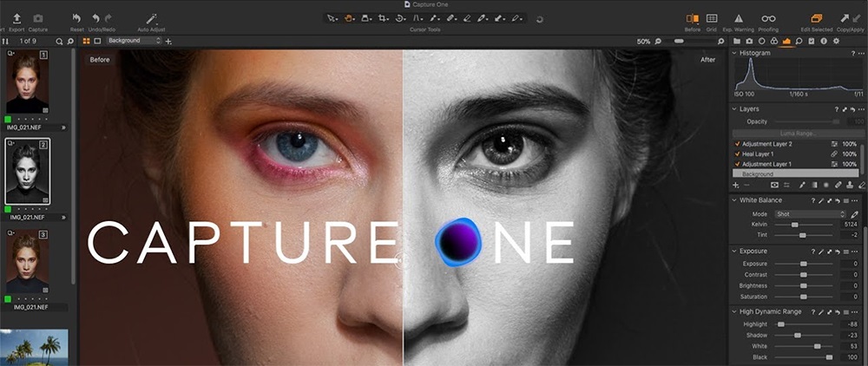Screen dimensions: 868x366
Task: Collapse the High Dynamic Range panel
Action: pyautogui.click(x=734, y=312)
